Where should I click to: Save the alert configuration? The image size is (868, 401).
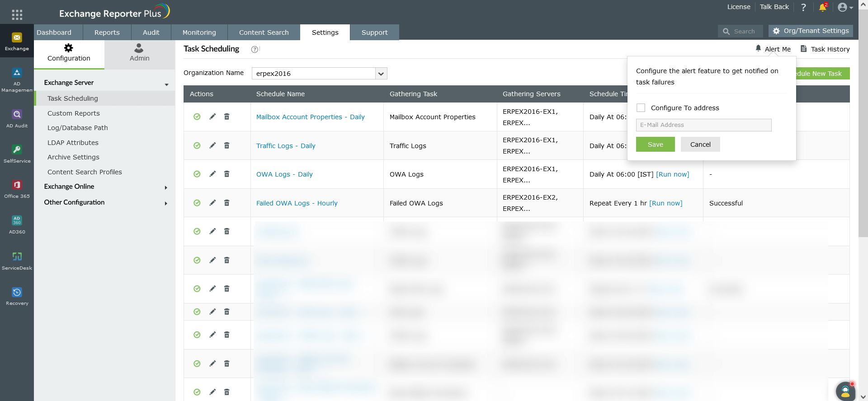click(656, 145)
